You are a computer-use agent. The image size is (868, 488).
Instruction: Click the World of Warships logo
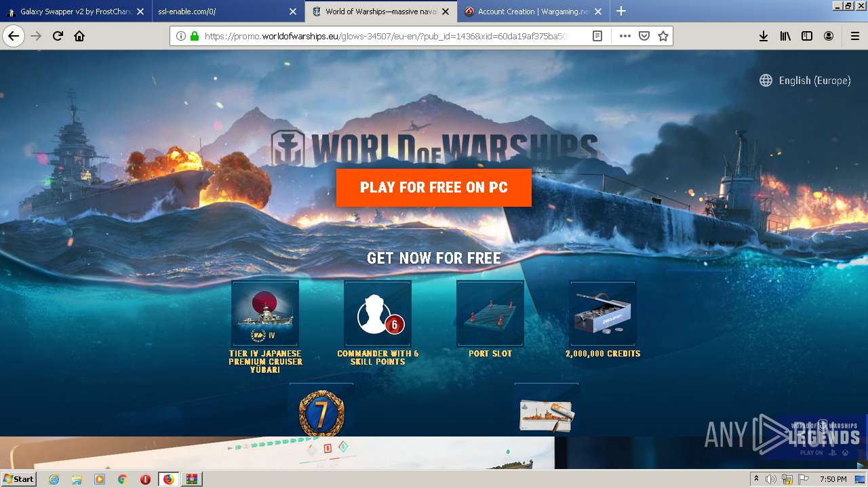(434, 149)
